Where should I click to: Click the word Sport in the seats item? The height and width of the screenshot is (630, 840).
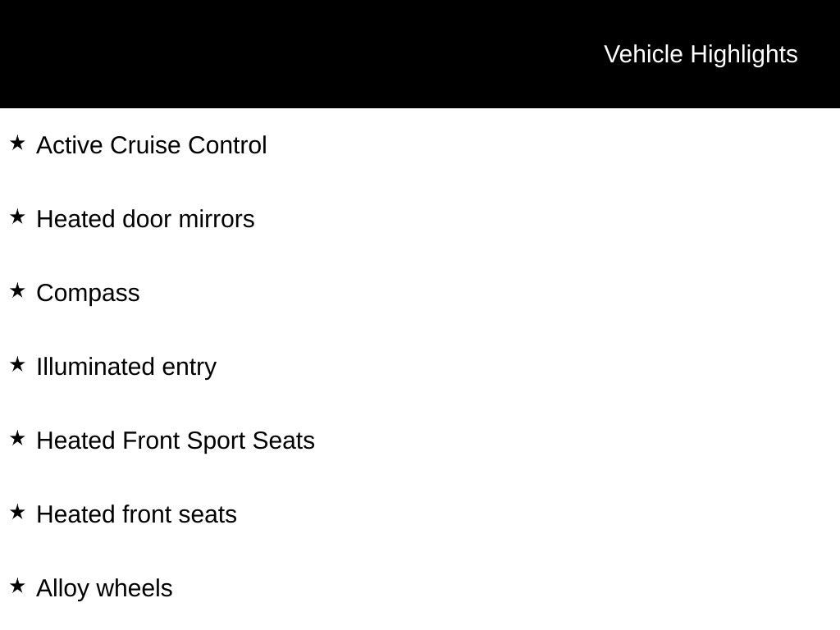(x=217, y=441)
